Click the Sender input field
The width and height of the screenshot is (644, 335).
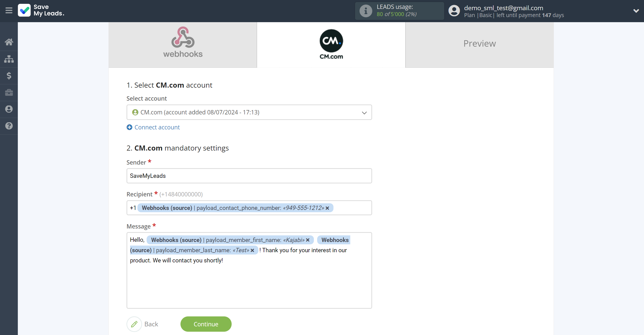(x=249, y=176)
